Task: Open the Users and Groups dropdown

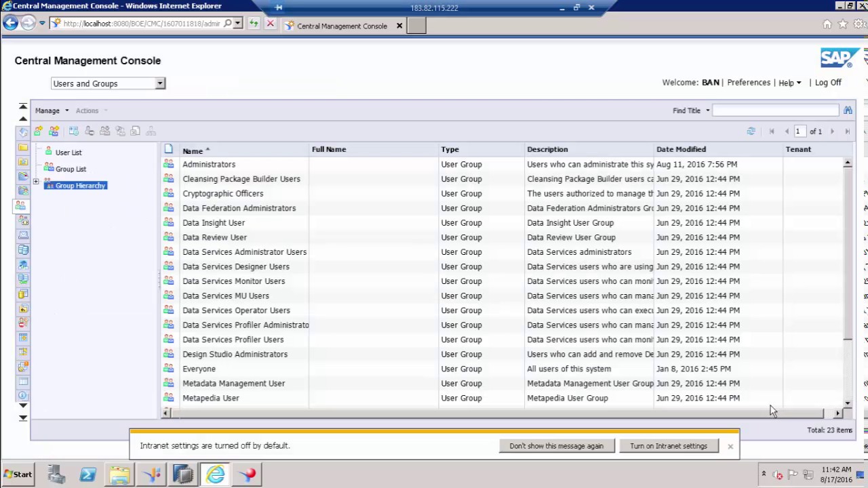Action: [x=108, y=83]
